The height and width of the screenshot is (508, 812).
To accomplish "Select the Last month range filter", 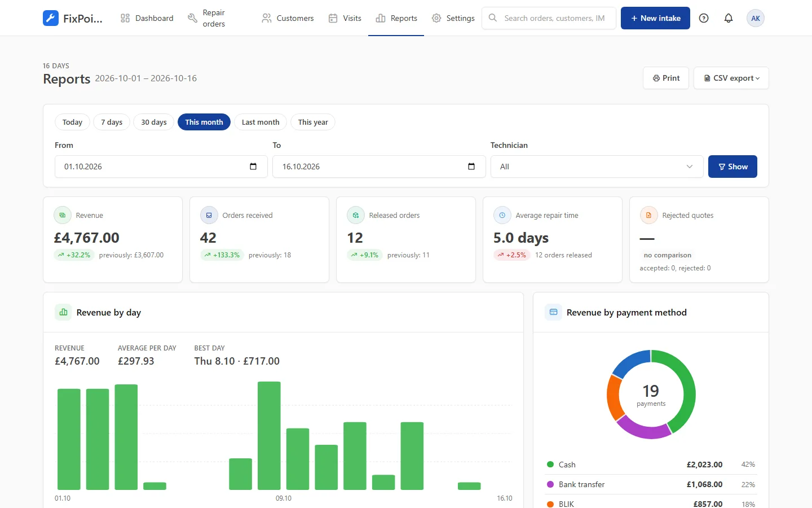I will (261, 122).
